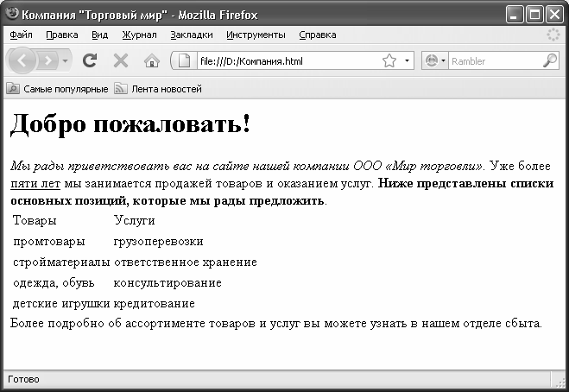Click the Forward navigation arrow button
The width and height of the screenshot is (569, 392).
pyautogui.click(x=49, y=61)
